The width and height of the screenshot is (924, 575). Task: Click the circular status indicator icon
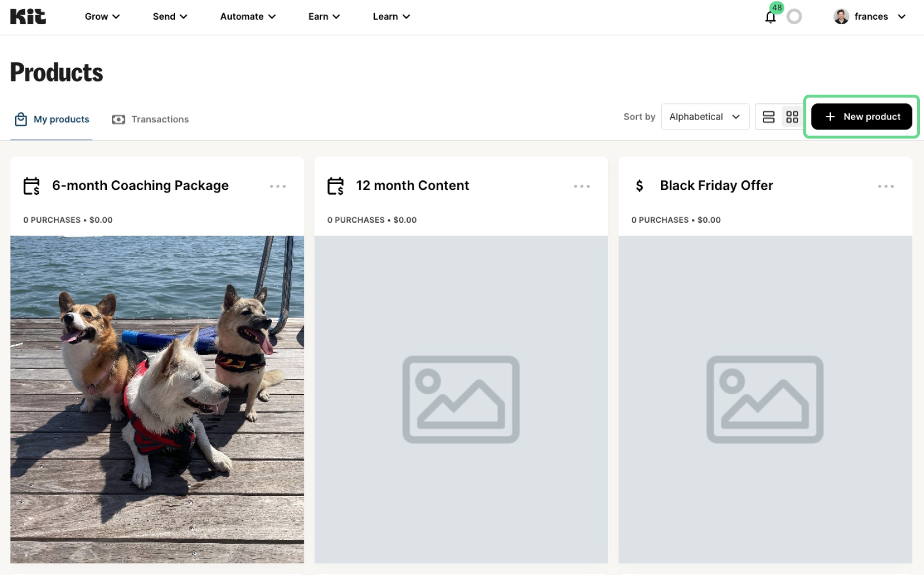tap(795, 17)
